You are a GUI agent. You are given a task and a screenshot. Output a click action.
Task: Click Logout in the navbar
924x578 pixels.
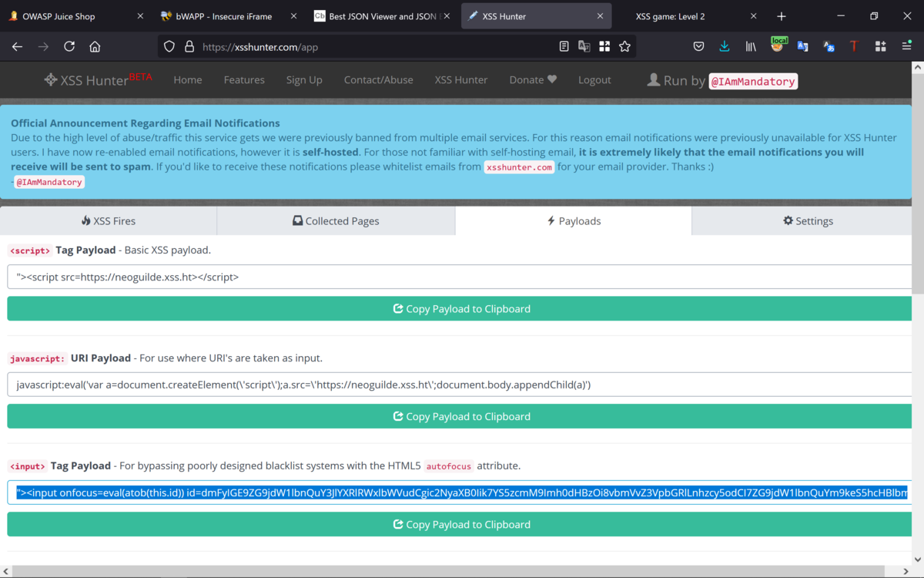click(x=594, y=79)
